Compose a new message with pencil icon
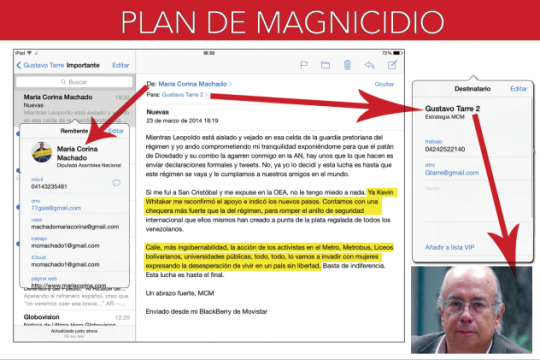 coord(392,64)
